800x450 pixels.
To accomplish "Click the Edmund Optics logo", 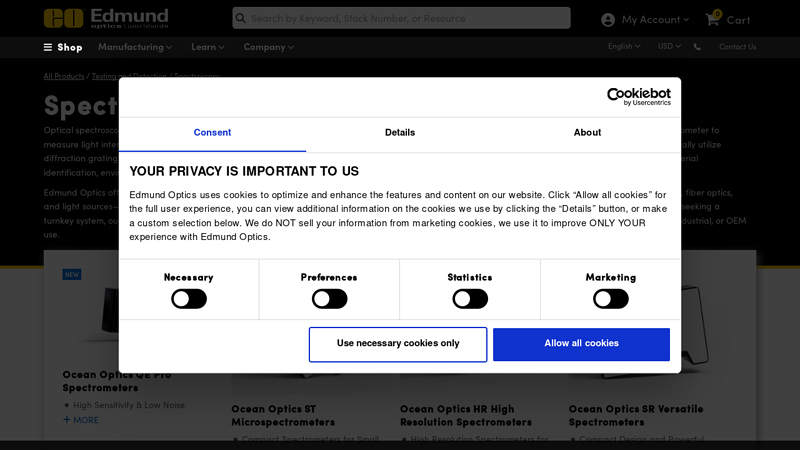I will [x=106, y=18].
